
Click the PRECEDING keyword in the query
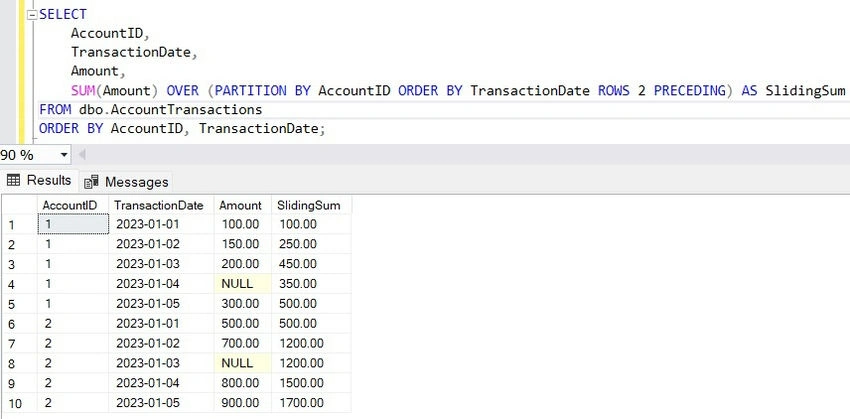click(x=690, y=91)
